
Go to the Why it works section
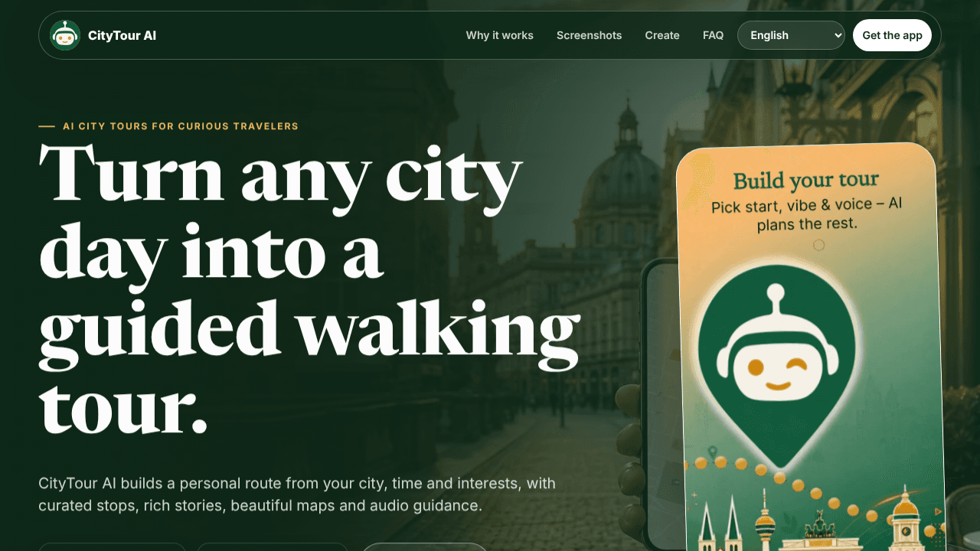[x=500, y=35]
